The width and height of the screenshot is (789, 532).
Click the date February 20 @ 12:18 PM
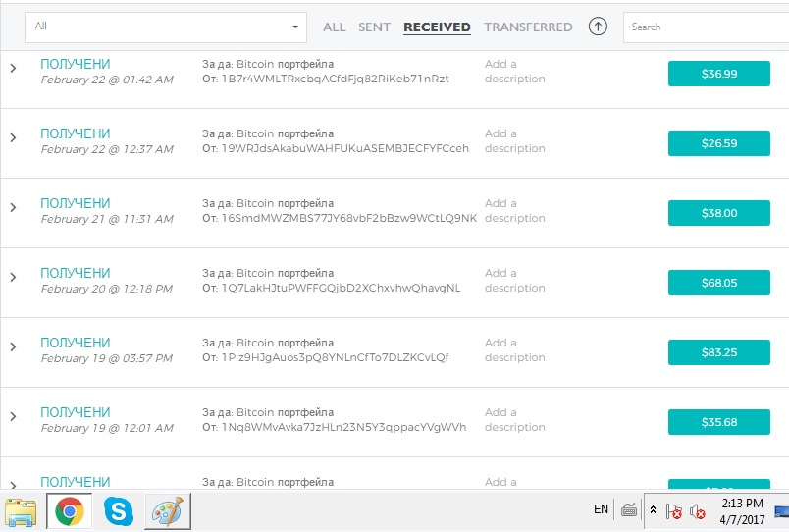[x=107, y=289]
